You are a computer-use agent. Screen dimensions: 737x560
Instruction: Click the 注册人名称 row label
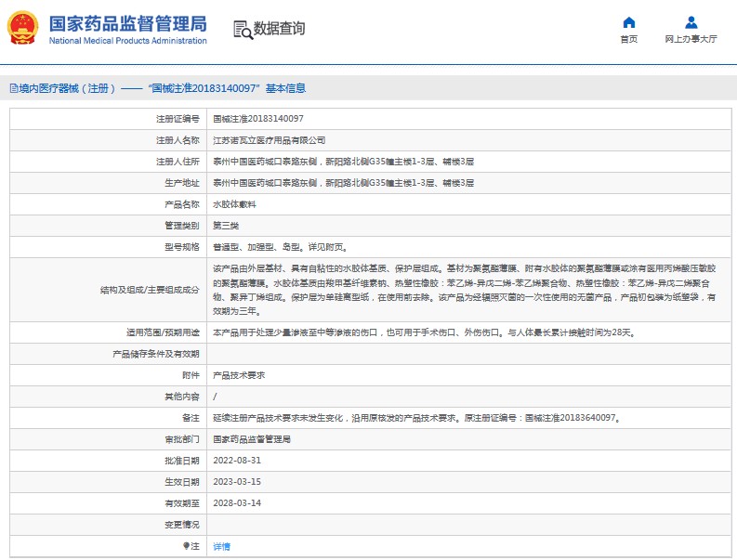pos(178,140)
